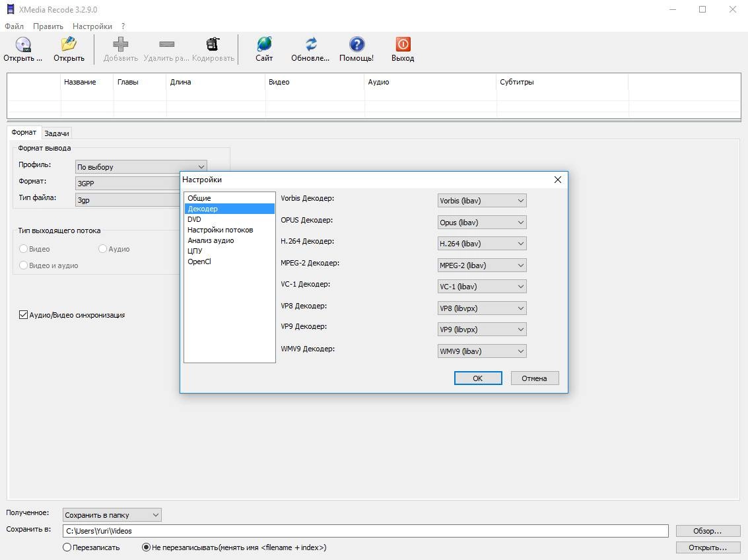Select the Перезаписать radio button
This screenshot has height=560, width=748.
[67, 547]
